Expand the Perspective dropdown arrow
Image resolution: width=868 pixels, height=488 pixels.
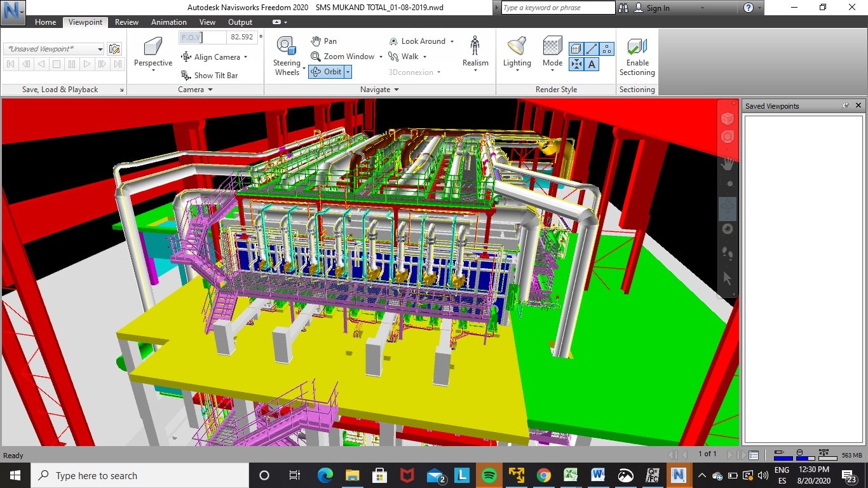(x=153, y=71)
